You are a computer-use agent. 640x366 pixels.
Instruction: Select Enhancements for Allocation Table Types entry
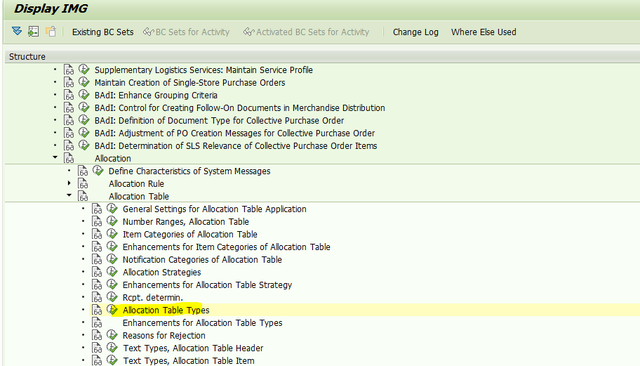(202, 323)
